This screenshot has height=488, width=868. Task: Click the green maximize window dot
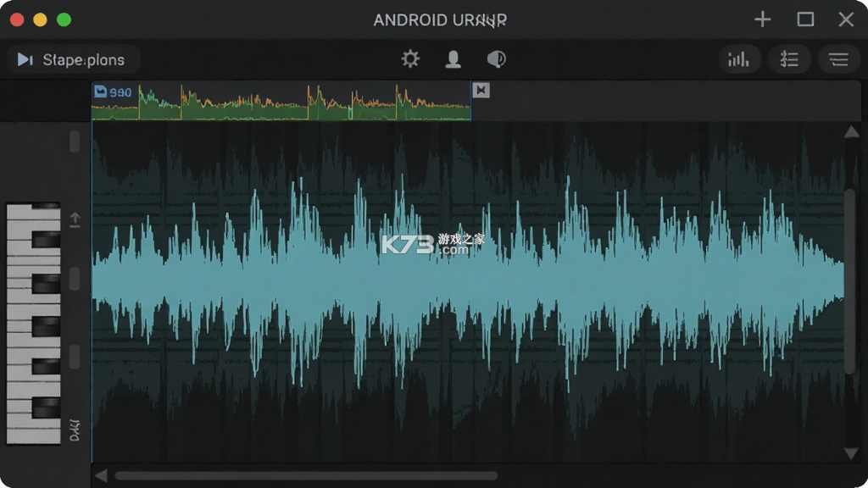coord(64,20)
